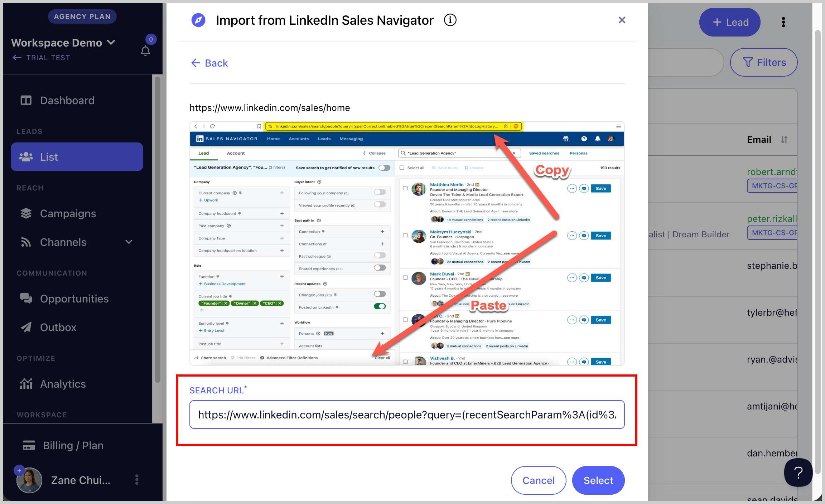The width and height of the screenshot is (825, 504).
Task: Click the SEARCH URL input field
Action: coord(407,415)
